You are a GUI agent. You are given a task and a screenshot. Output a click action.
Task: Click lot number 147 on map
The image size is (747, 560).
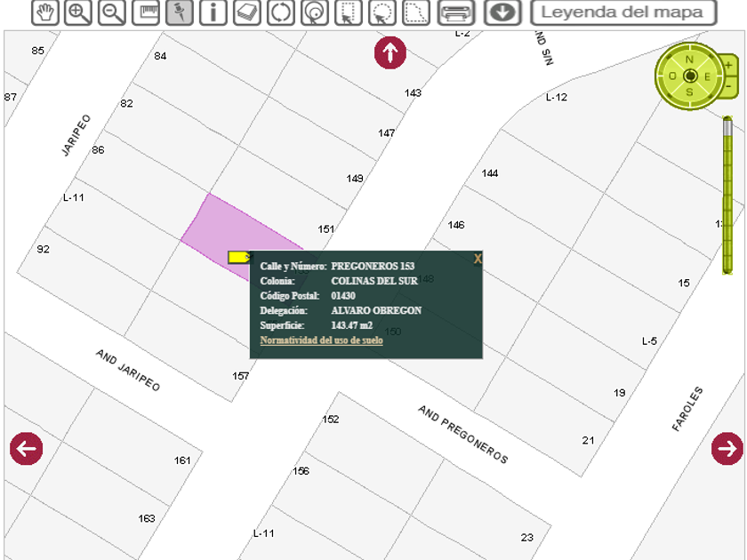tap(386, 132)
